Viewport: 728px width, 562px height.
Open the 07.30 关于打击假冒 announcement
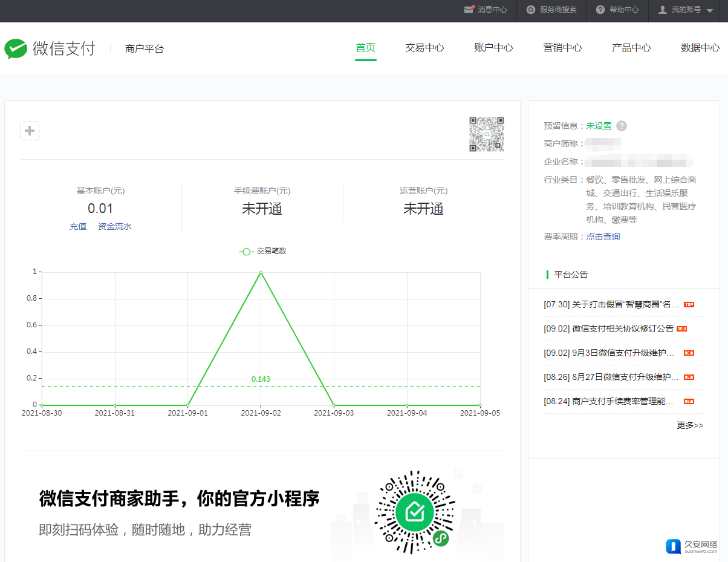click(x=611, y=304)
